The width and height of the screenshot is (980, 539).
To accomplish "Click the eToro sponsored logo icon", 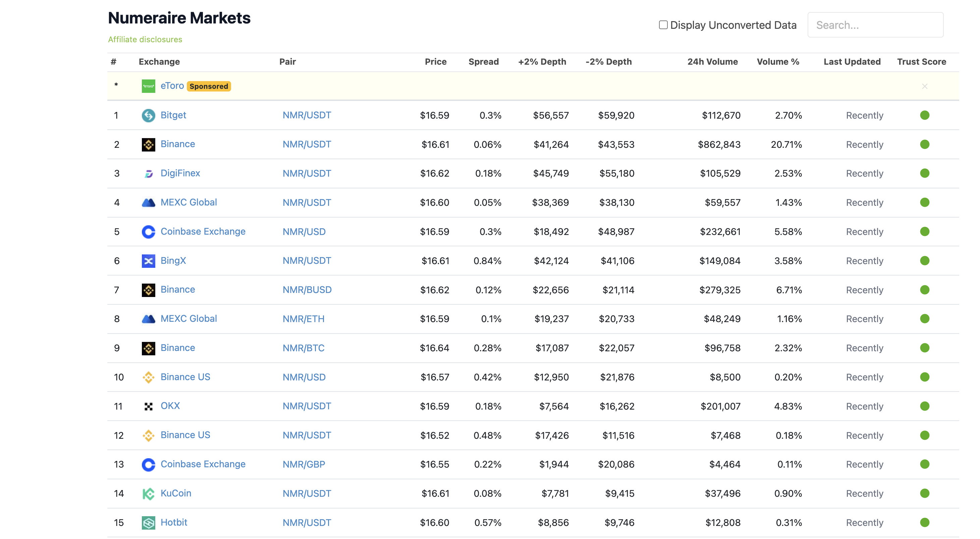I will coord(148,86).
